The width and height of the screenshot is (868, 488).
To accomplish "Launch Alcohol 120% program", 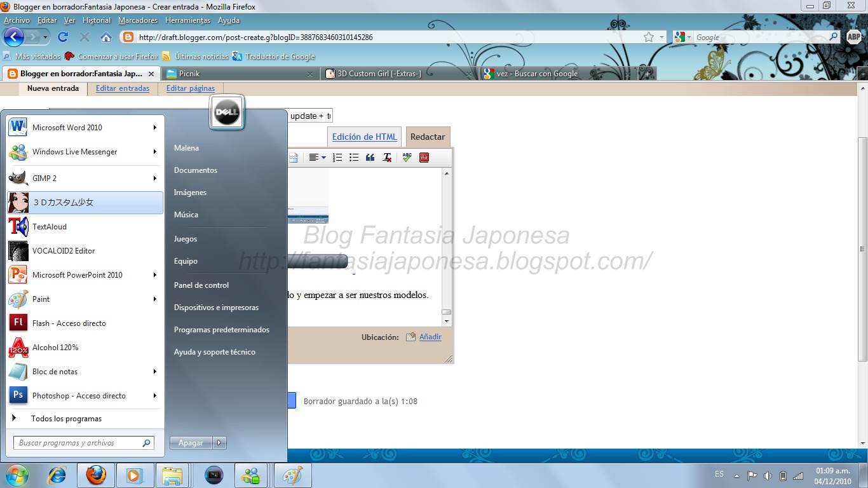I will [x=85, y=348].
